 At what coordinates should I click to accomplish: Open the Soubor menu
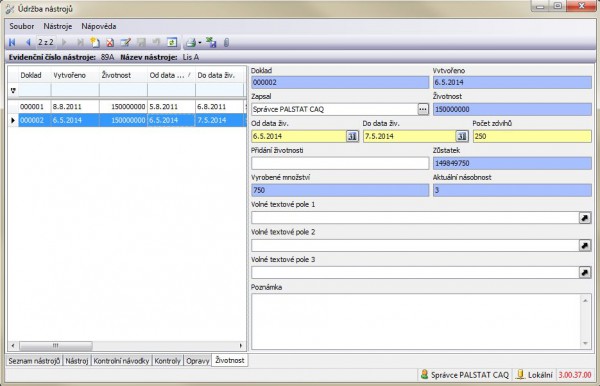point(22,26)
